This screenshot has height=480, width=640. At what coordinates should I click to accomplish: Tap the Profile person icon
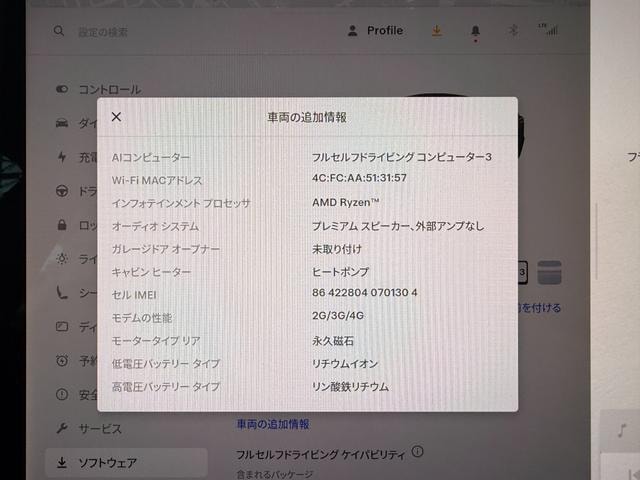pyautogui.click(x=353, y=31)
